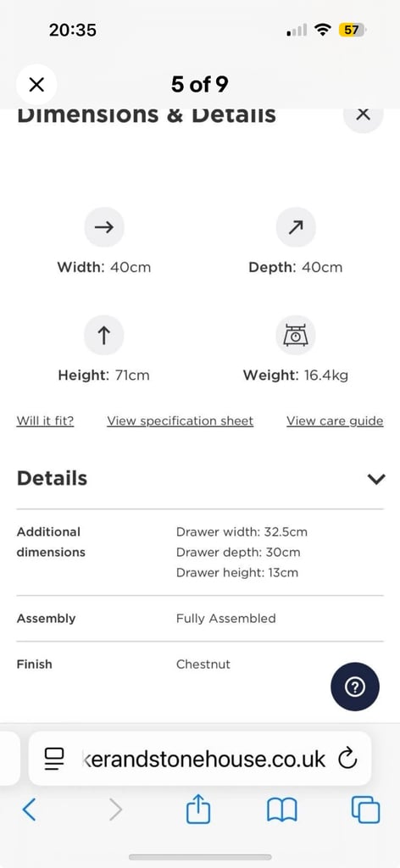Tap the '5 of 9' image counter

tap(200, 85)
